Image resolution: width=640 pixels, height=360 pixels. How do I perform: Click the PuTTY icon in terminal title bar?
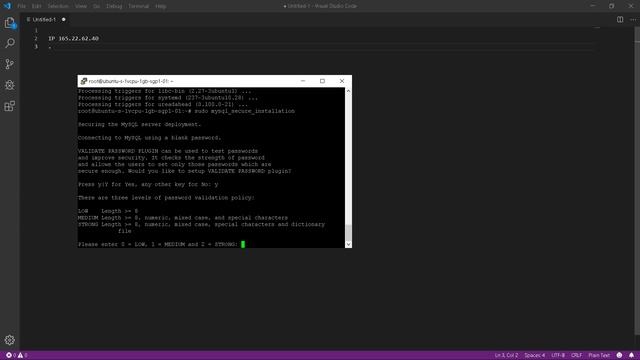[84, 81]
